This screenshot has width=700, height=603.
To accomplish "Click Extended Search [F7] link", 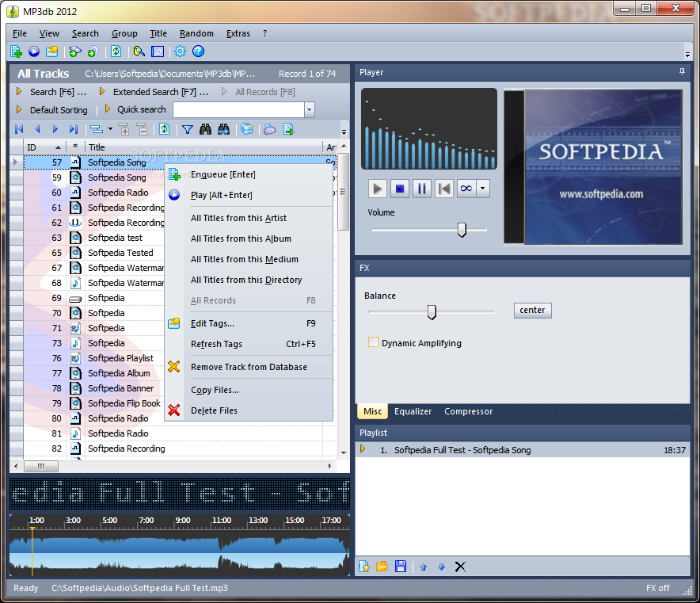I will [x=160, y=92].
